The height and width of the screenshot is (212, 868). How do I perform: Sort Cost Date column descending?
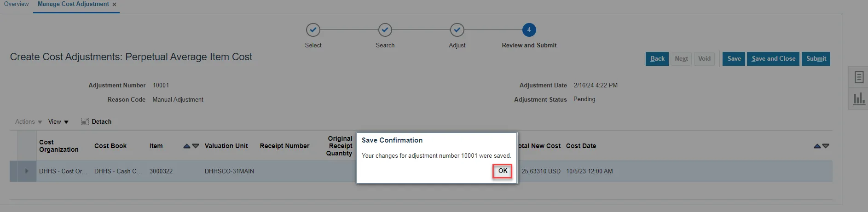pos(826,146)
